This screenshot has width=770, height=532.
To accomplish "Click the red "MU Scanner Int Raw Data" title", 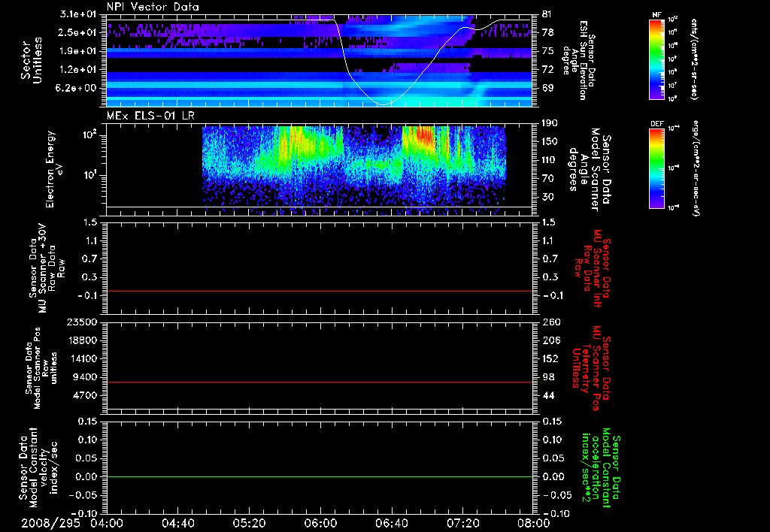I will click(x=592, y=268).
